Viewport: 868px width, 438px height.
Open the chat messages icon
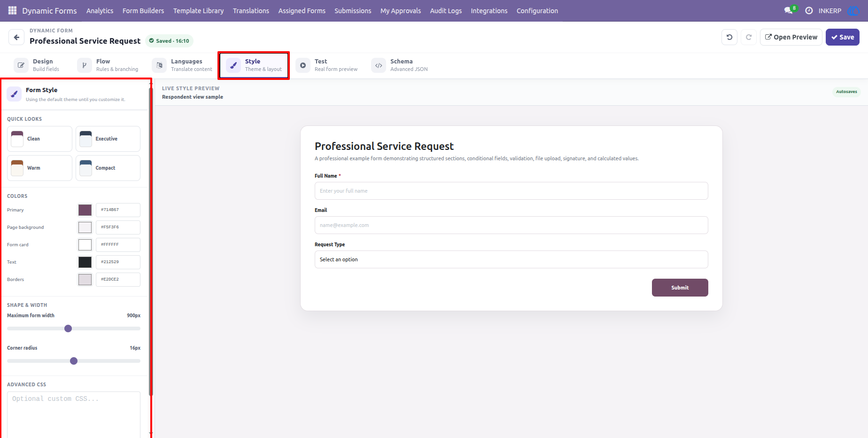[x=789, y=10]
